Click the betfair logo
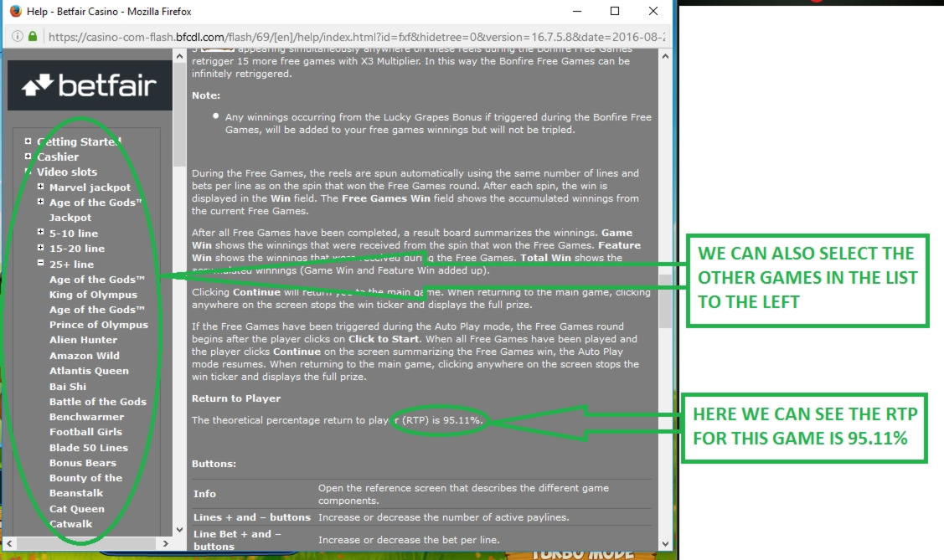Viewport: 944px width, 560px height. [x=90, y=85]
